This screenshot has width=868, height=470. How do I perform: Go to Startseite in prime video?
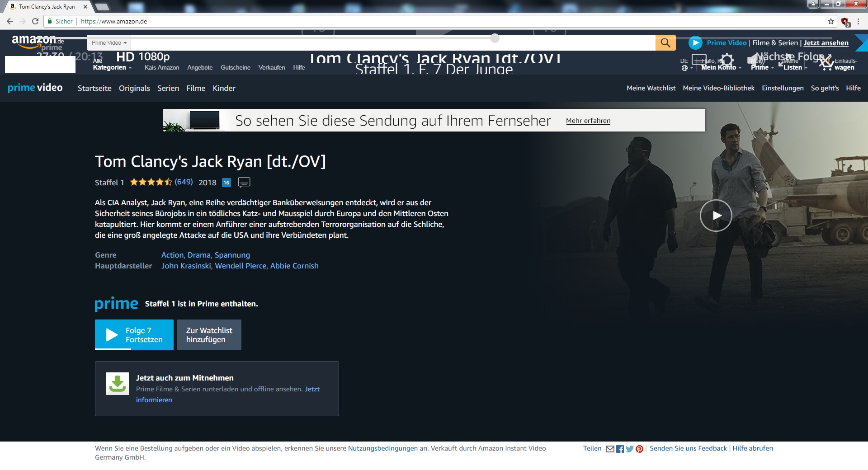pyautogui.click(x=94, y=88)
